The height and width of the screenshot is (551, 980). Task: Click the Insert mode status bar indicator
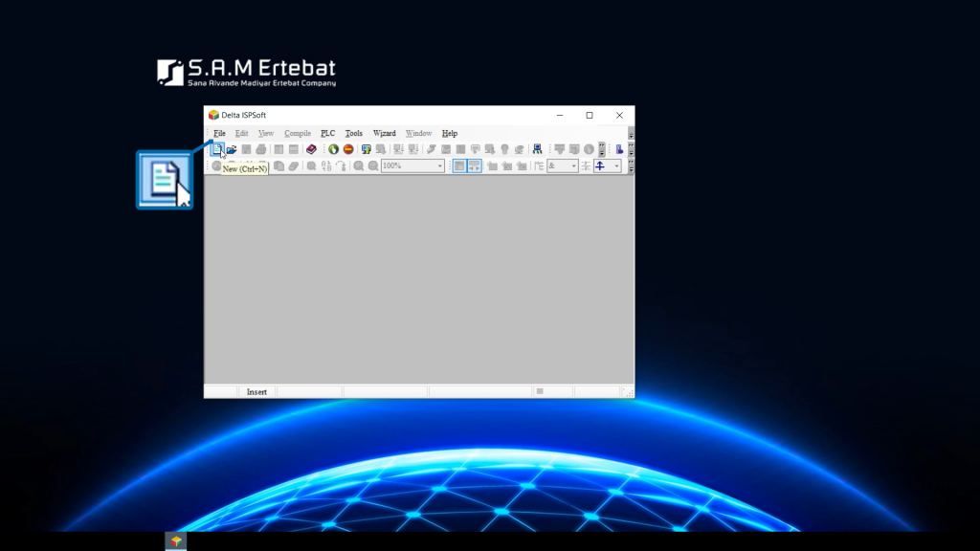click(256, 391)
